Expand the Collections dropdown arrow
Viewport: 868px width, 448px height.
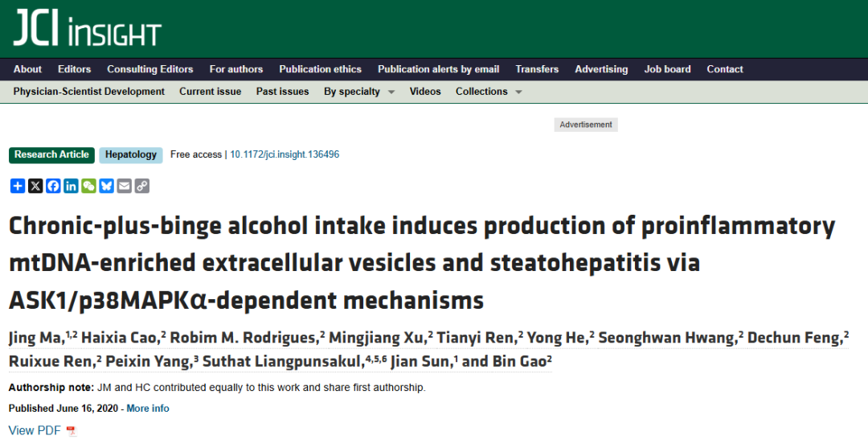(x=518, y=92)
